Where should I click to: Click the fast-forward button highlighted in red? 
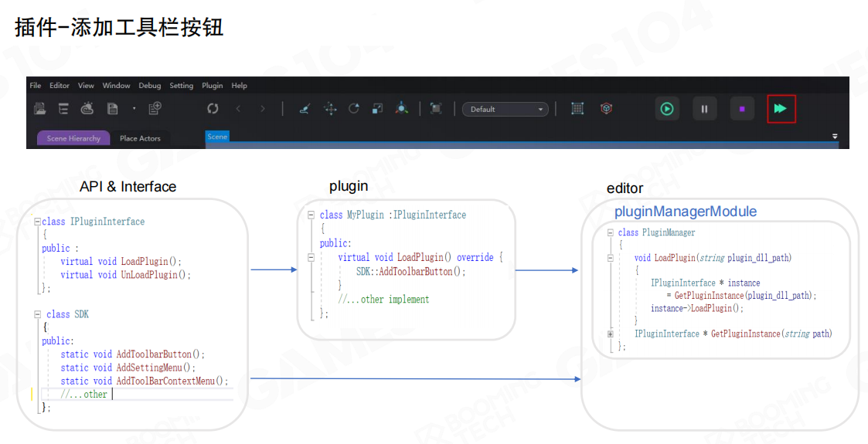click(781, 109)
